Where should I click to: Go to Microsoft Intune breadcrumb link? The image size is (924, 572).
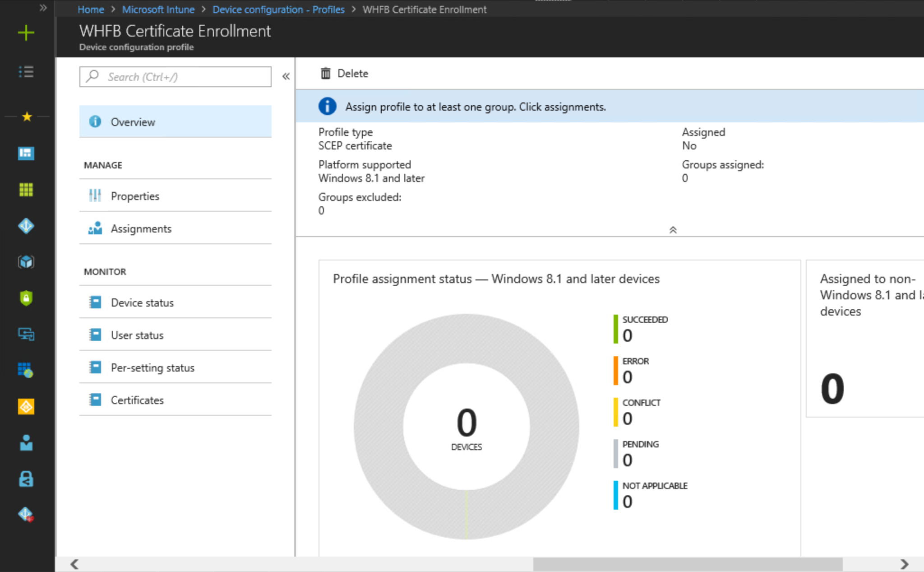[x=158, y=9]
